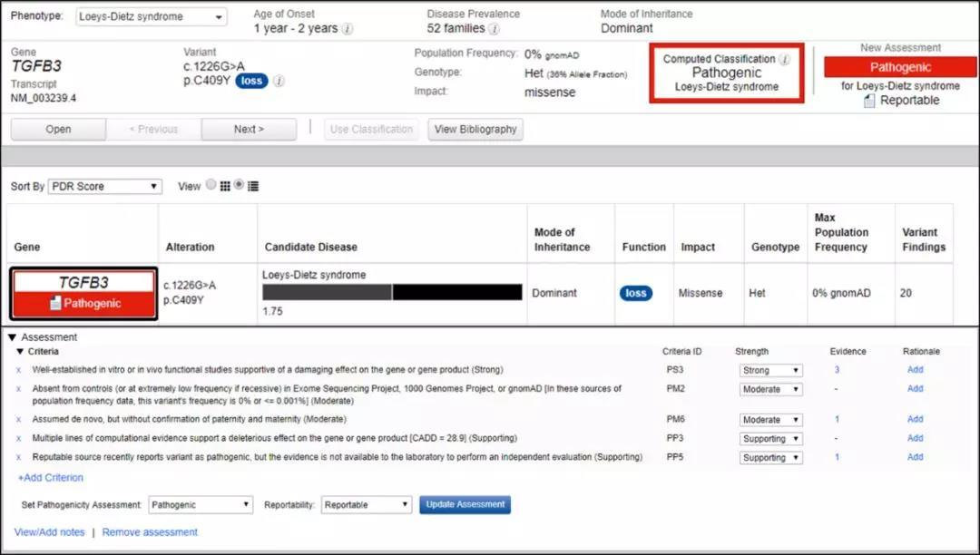Select the grid view radio button
Image resolution: width=980 pixels, height=555 pixels.
[x=211, y=185]
